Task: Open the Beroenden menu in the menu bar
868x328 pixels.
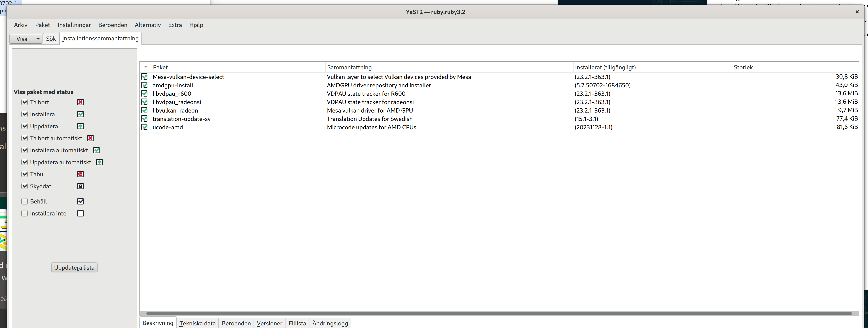Action: (113, 25)
